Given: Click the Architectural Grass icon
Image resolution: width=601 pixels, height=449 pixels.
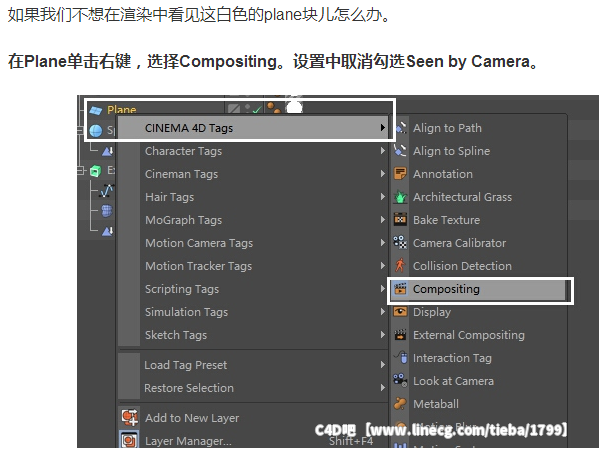Looking at the screenshot, I should [401, 197].
